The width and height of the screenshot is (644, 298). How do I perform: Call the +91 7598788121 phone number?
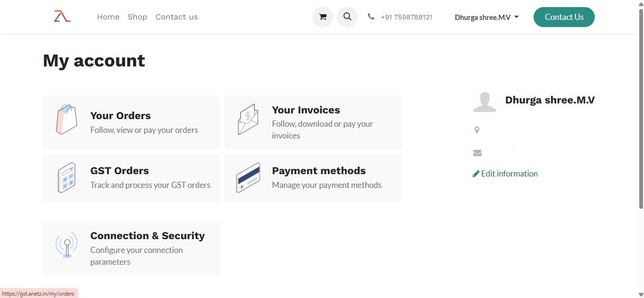406,17
